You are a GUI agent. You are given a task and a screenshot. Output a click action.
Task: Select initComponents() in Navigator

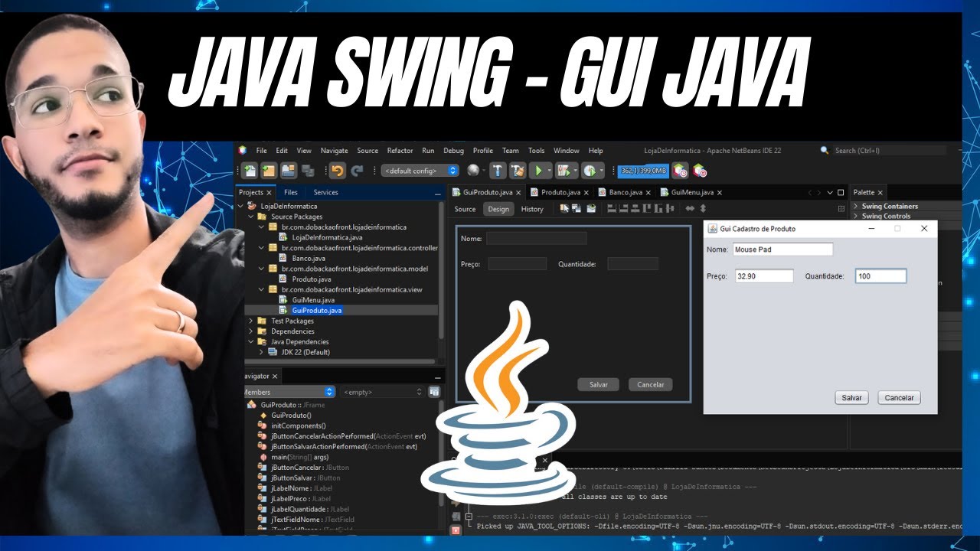[298, 425]
